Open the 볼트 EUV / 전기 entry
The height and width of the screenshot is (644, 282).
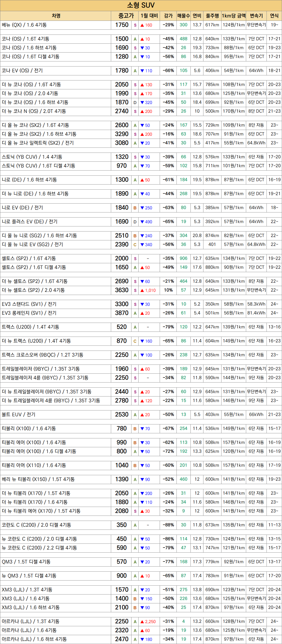(19, 415)
